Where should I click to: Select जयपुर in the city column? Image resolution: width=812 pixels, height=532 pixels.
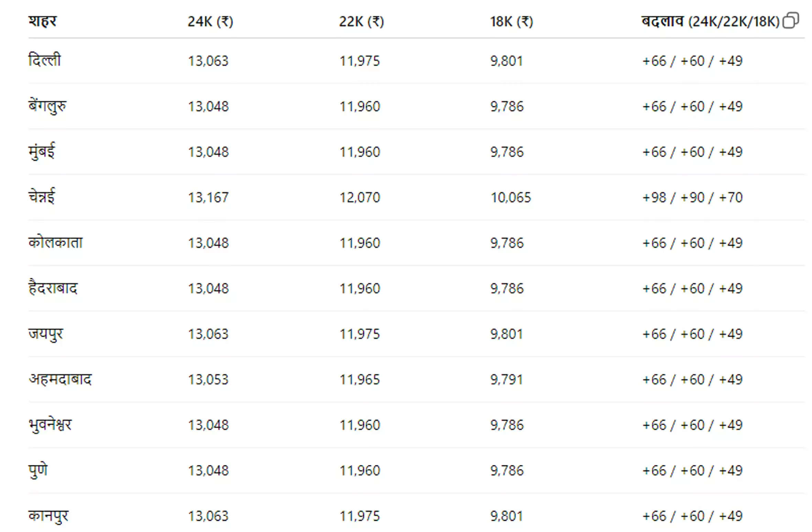coord(46,334)
